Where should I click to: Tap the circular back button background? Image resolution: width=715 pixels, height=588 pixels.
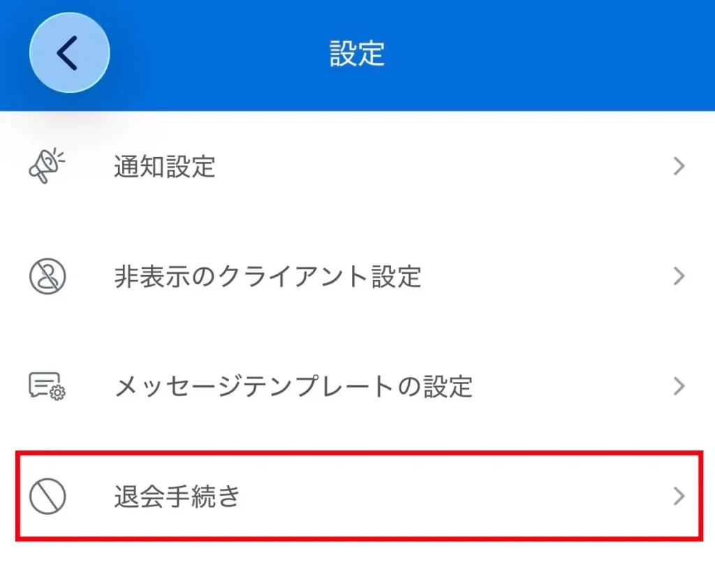click(68, 52)
